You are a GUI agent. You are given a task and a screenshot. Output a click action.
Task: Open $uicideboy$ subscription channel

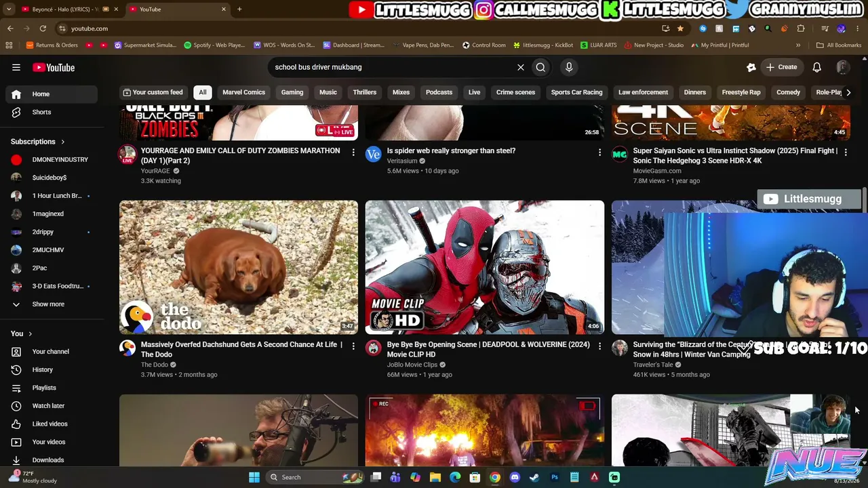52,178
